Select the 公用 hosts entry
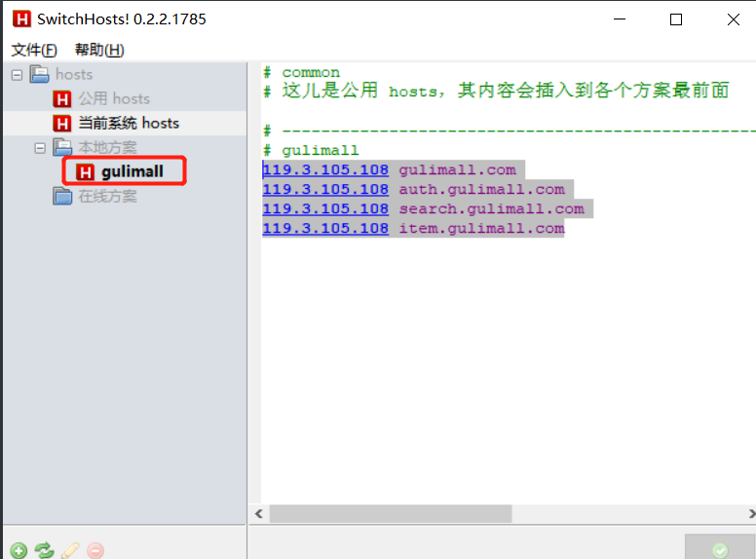 coord(114,98)
